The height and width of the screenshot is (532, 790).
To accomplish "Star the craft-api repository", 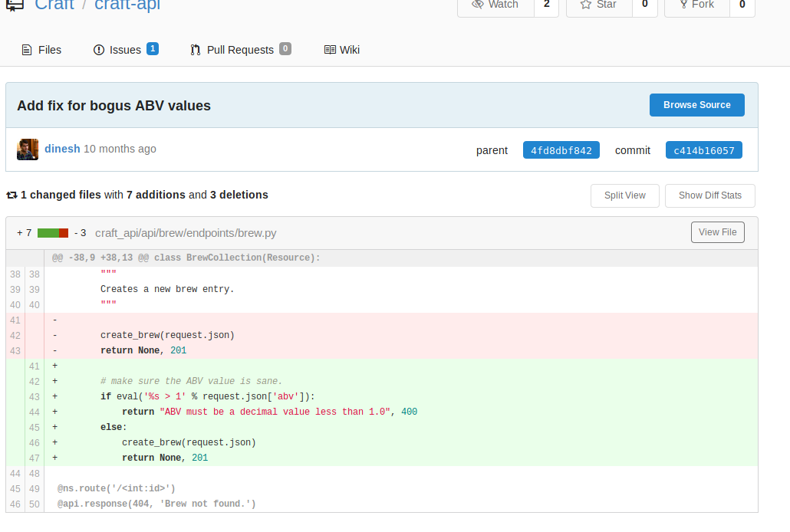I will [599, 5].
